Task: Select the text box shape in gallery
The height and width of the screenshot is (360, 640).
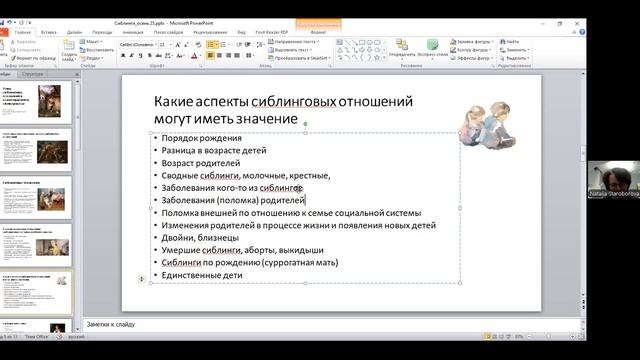Action: coord(339,42)
